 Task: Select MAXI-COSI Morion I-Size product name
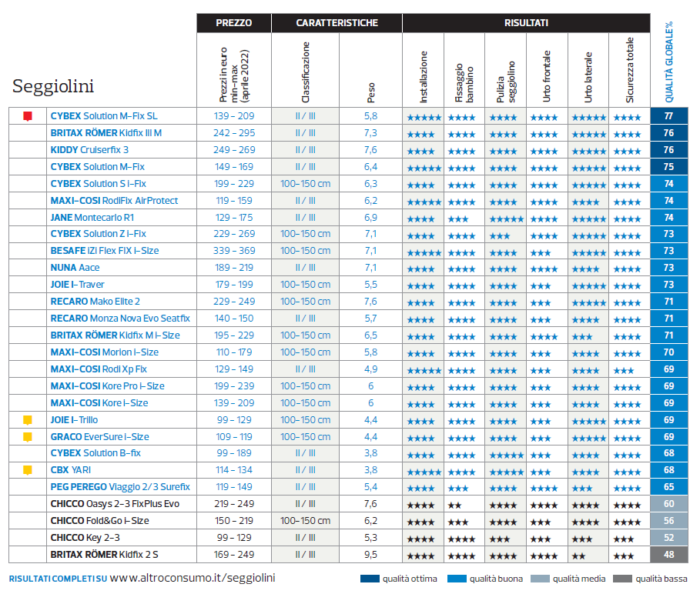point(105,352)
